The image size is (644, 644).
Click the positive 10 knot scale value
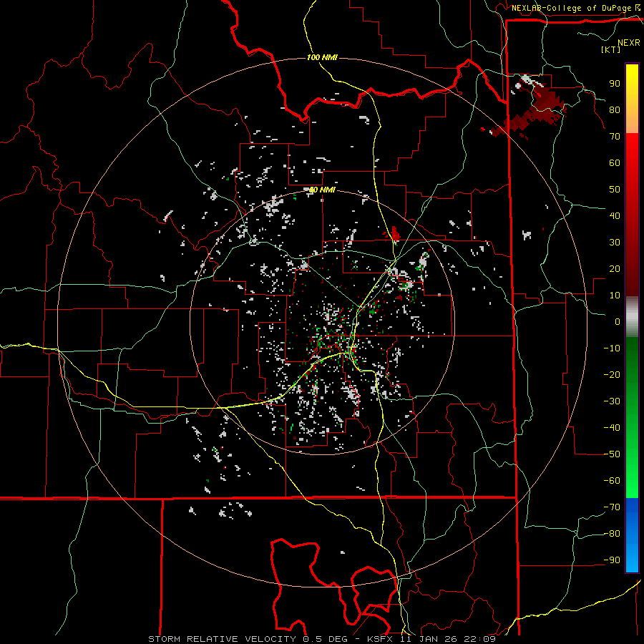615,296
